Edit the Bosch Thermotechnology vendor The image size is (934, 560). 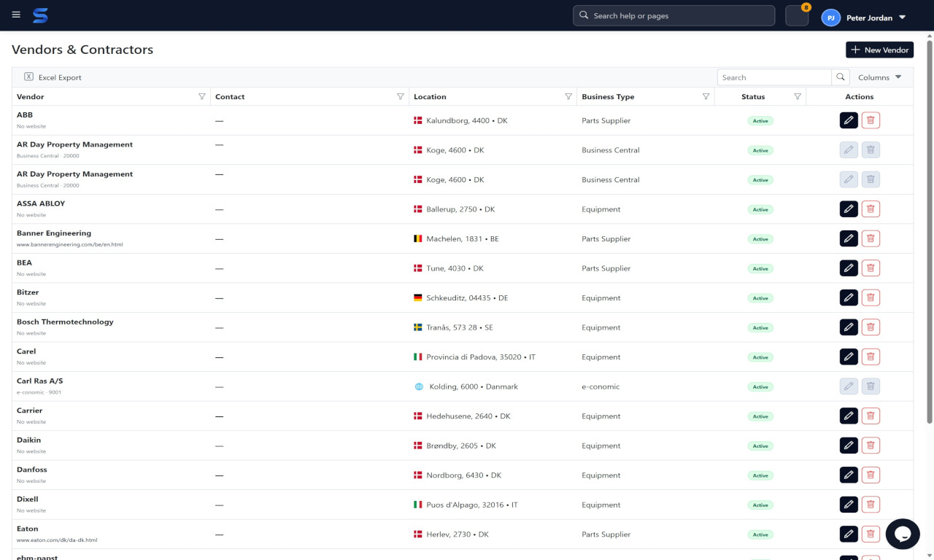pos(849,327)
